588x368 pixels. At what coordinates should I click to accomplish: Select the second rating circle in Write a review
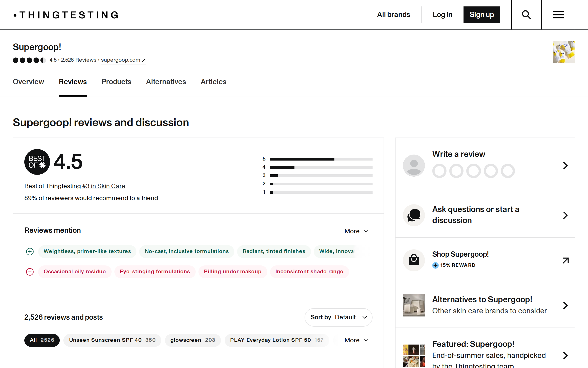456,171
